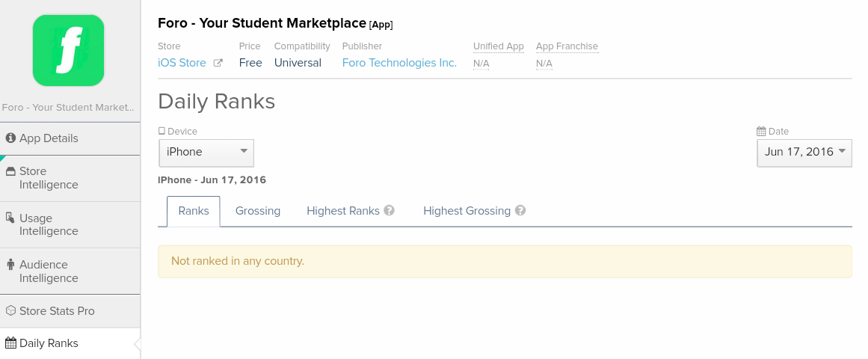Click the Audience Intelligence person icon
The image size is (868, 359).
coord(10,265)
